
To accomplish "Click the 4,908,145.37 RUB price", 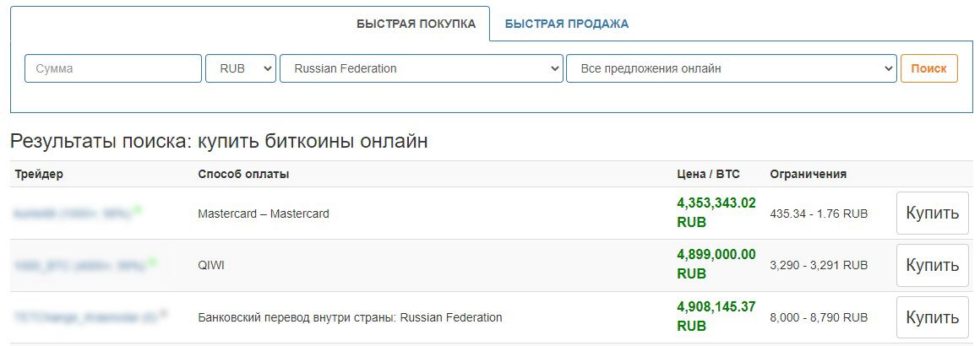I will pyautogui.click(x=716, y=316).
